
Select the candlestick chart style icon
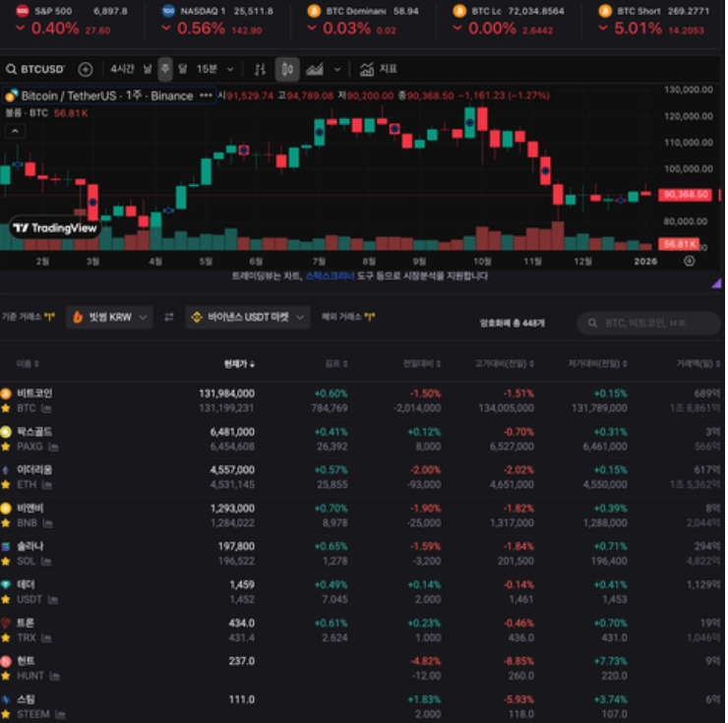coord(287,70)
